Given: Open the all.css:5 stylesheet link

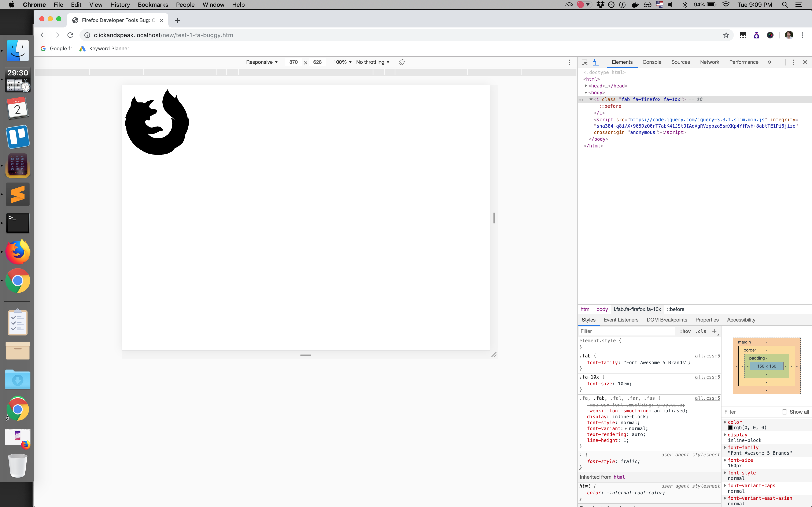Looking at the screenshot, I should (x=707, y=356).
